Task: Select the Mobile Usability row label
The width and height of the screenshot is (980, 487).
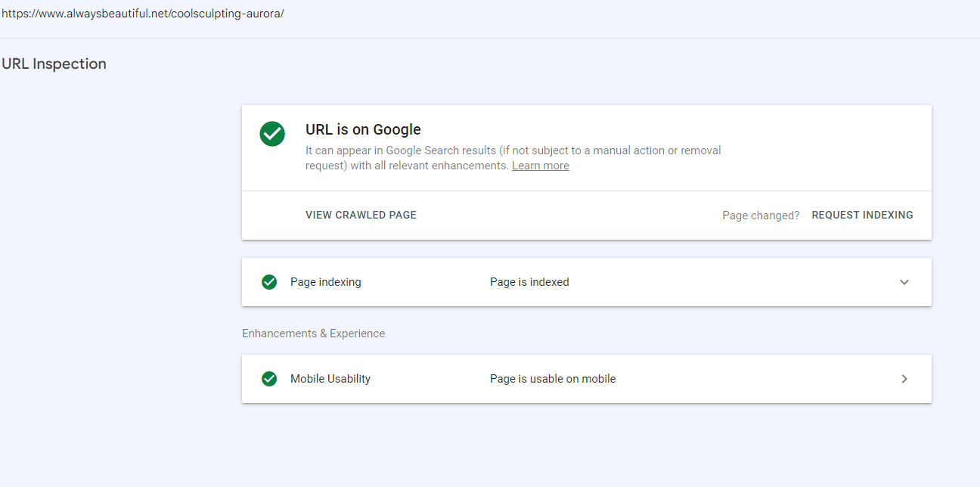Action: (x=330, y=379)
